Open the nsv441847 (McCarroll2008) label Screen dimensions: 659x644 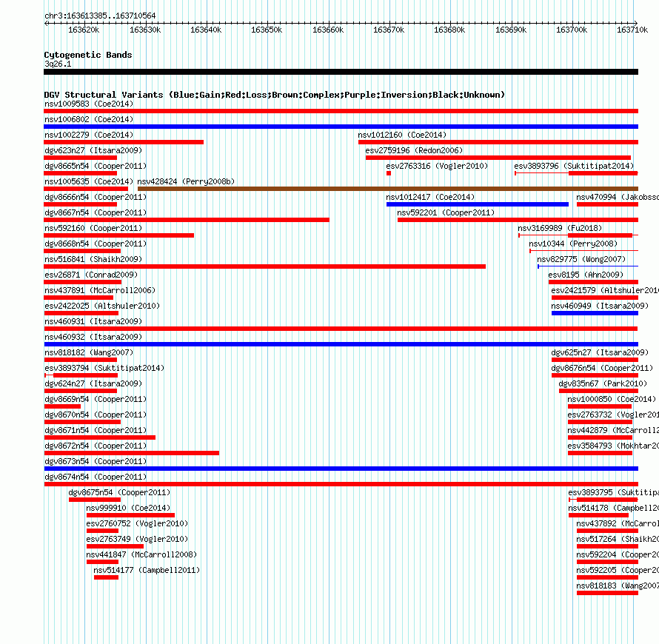(x=141, y=554)
